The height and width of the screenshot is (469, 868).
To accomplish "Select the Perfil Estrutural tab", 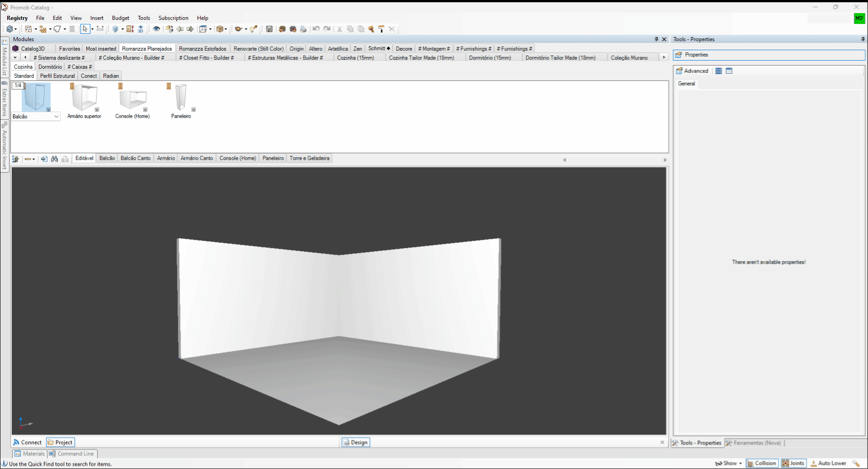I will [57, 75].
